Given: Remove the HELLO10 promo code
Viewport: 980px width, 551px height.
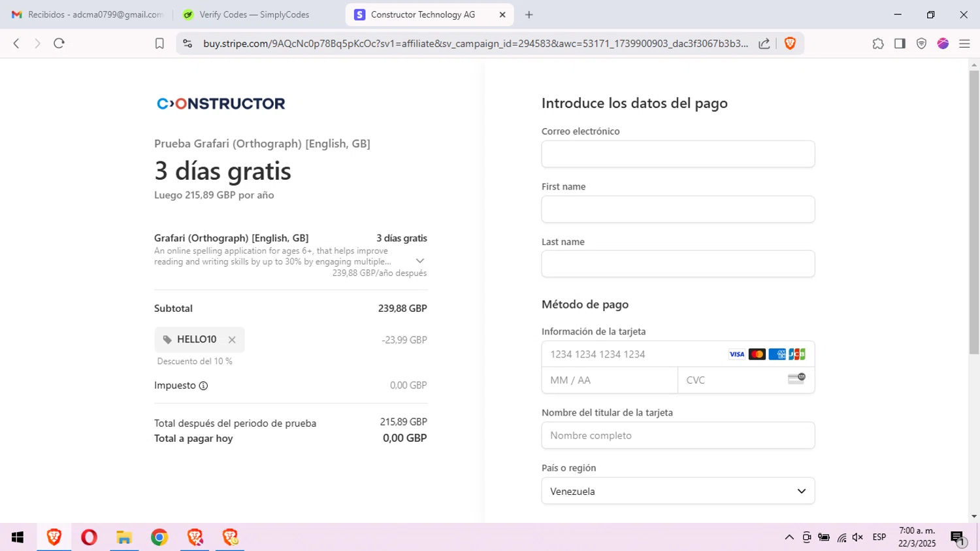Looking at the screenshot, I should pyautogui.click(x=232, y=340).
